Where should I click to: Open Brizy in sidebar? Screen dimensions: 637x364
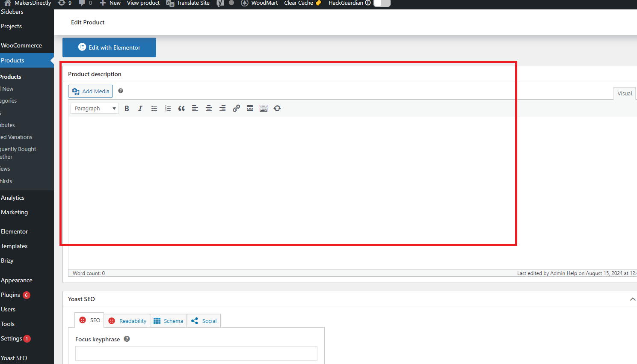pos(7,260)
